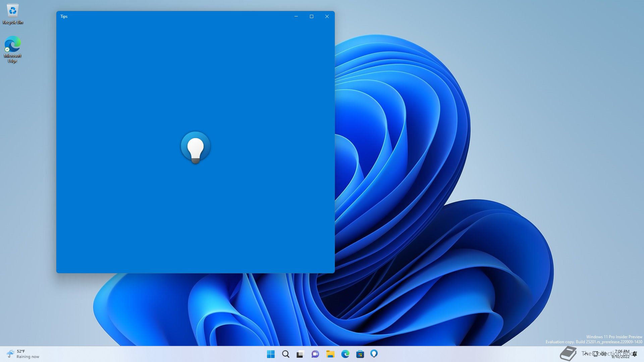Close the Tips window
644x362 pixels.
pos(327,16)
